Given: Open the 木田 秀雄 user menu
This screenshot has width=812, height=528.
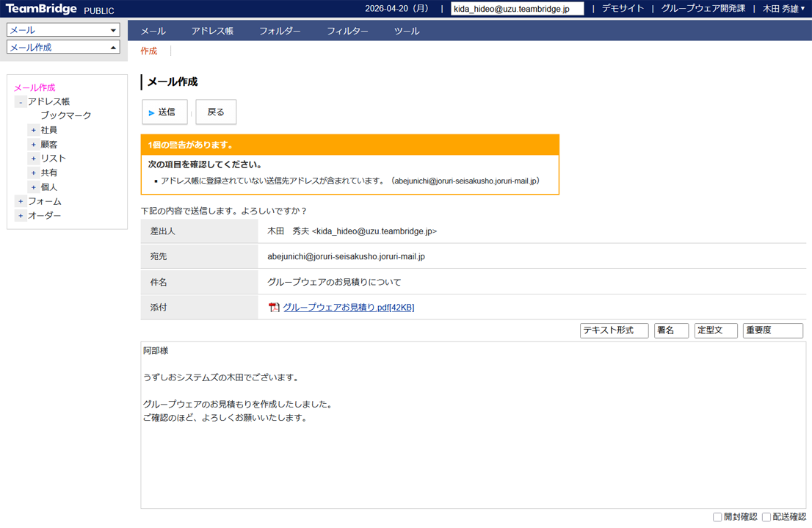Looking at the screenshot, I should [783, 9].
